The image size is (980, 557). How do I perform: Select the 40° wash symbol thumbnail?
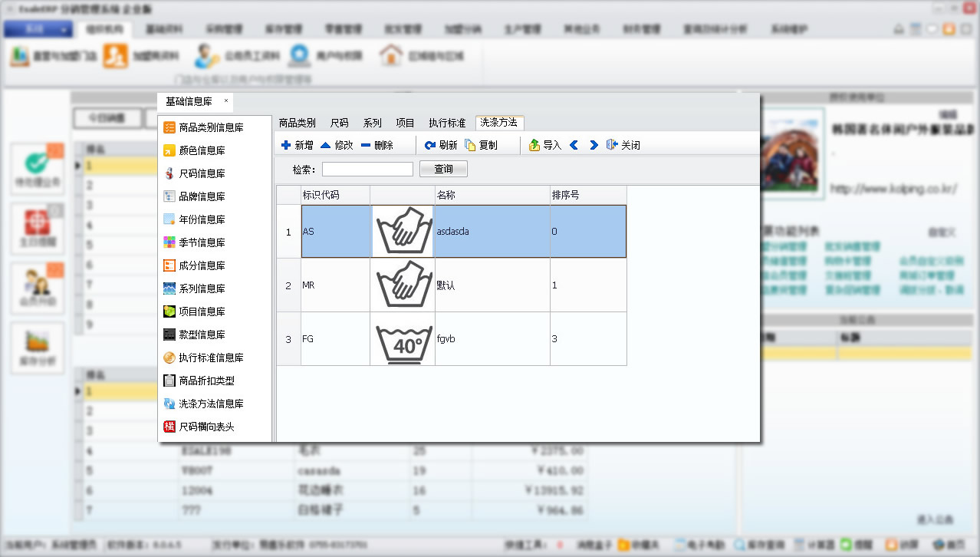[x=403, y=339]
